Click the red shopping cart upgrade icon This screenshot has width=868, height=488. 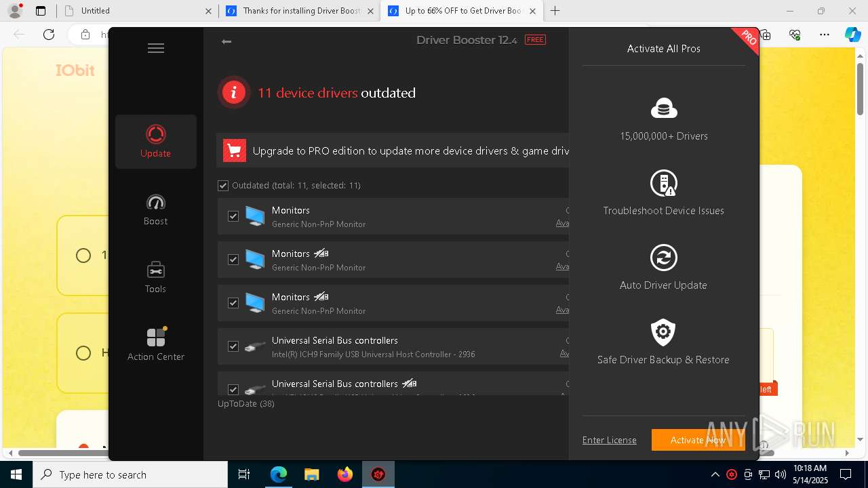235,150
